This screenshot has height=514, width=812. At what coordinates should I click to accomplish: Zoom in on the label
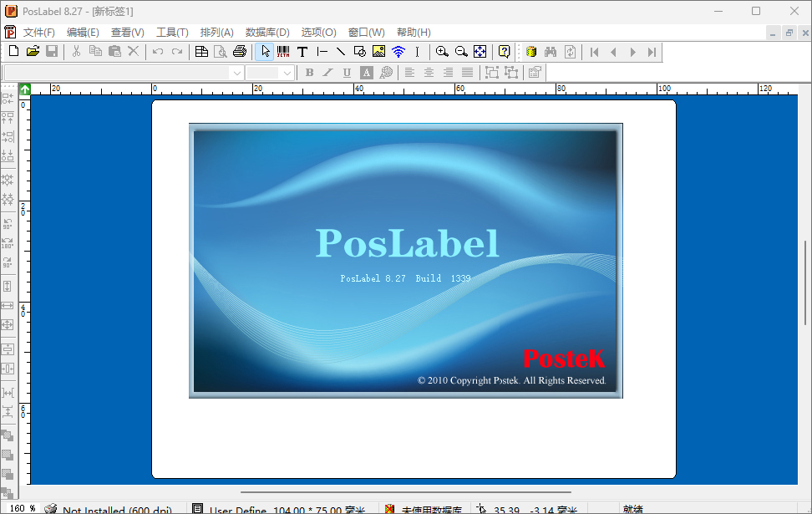click(x=442, y=51)
